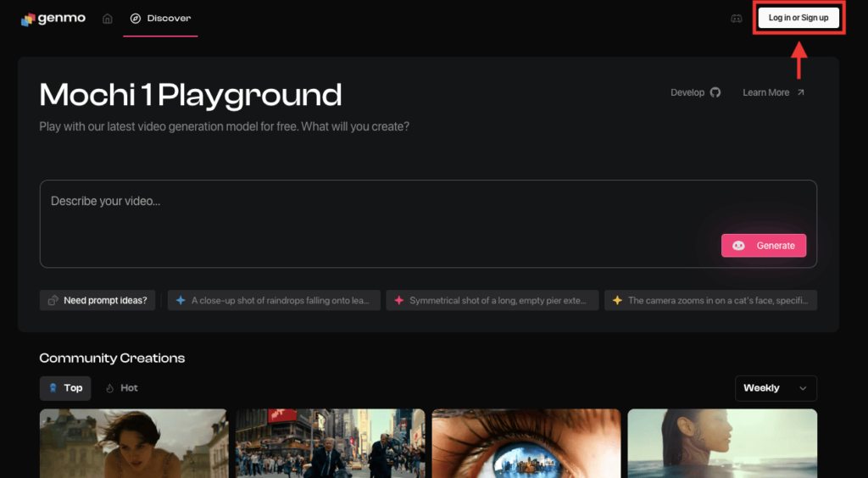
Task: Open the city street crowd video
Action: (x=330, y=443)
